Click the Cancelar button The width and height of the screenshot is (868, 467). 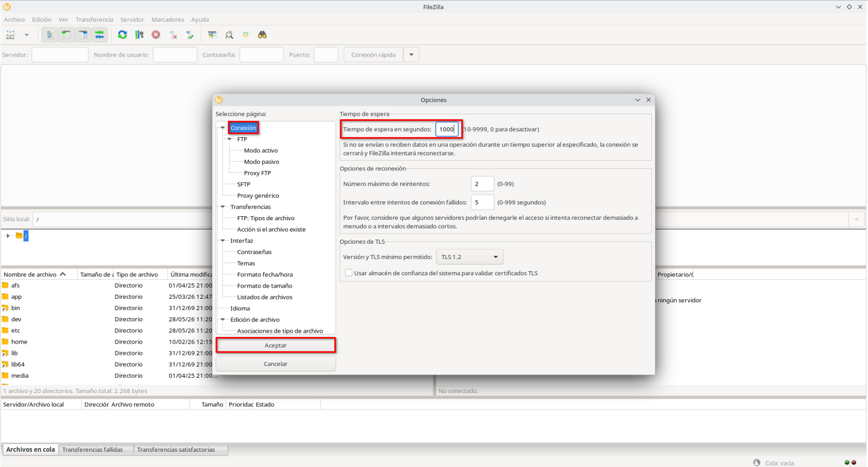(276, 364)
